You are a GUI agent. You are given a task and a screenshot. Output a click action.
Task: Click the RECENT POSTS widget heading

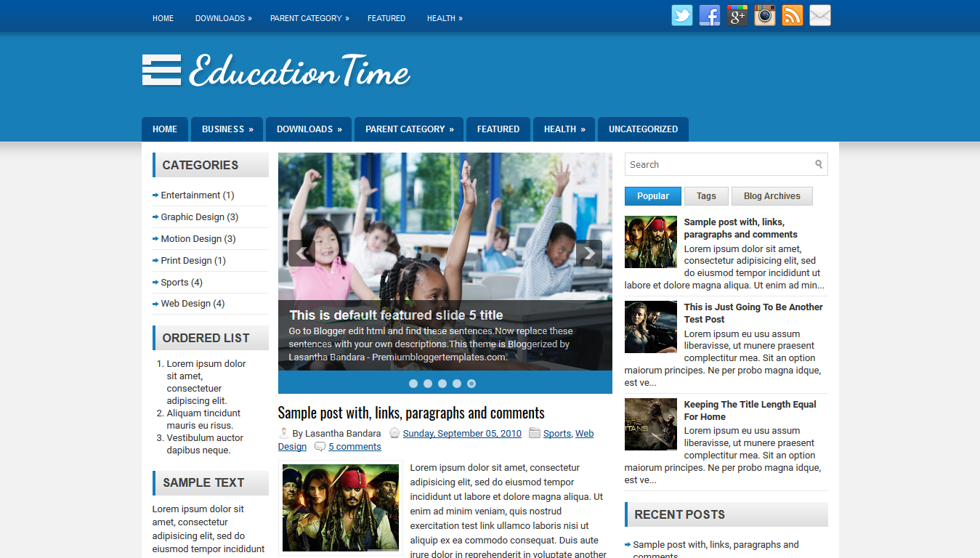coord(726,514)
